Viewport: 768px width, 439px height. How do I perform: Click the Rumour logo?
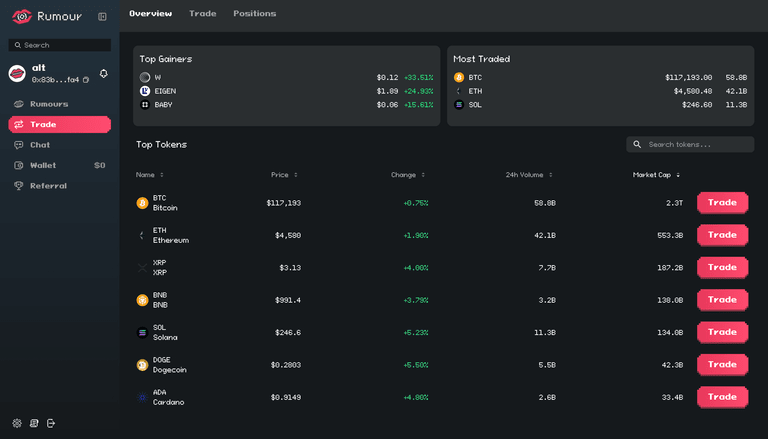tap(48, 17)
